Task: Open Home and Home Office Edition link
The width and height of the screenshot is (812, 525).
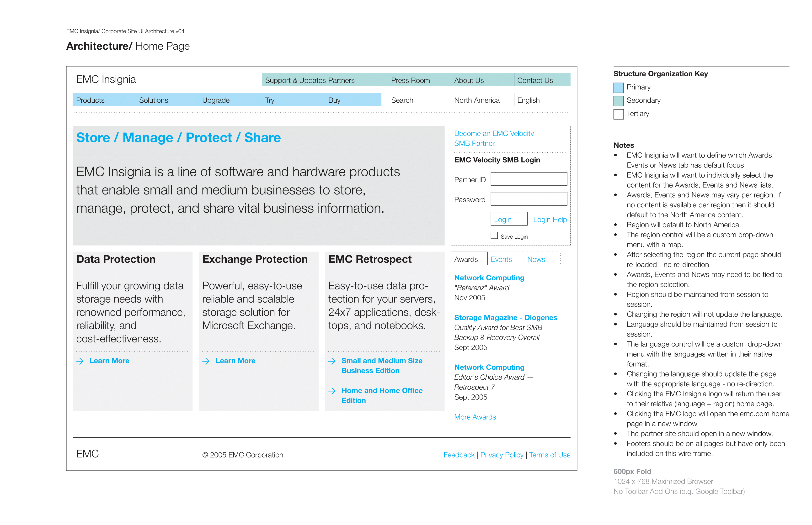Action: point(382,395)
